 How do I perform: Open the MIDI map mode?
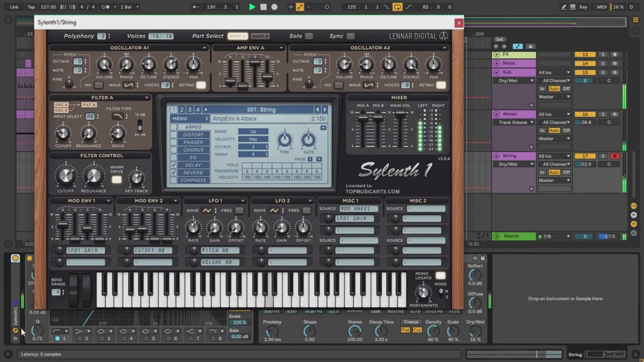(x=602, y=7)
